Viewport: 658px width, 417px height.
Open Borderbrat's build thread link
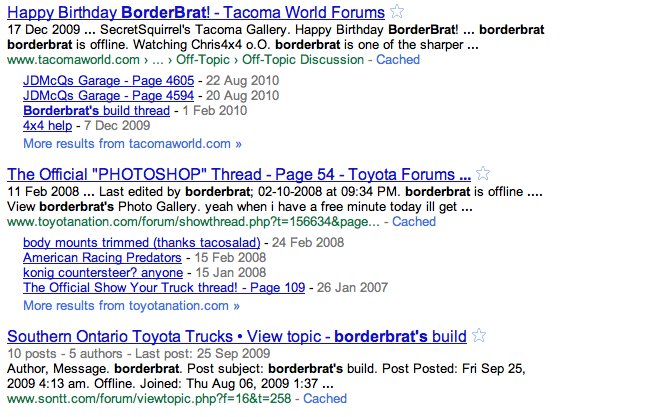tap(97, 111)
